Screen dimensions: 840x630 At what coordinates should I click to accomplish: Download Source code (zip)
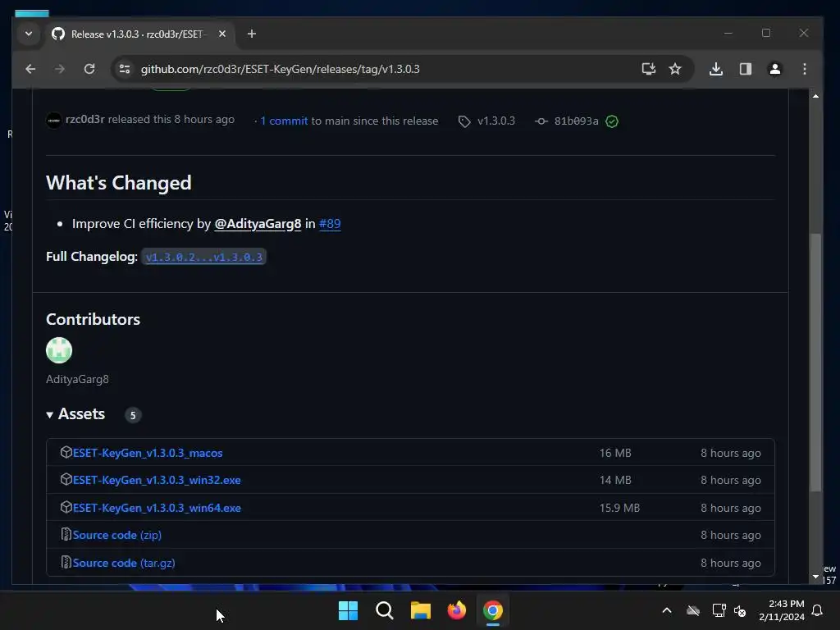click(117, 535)
